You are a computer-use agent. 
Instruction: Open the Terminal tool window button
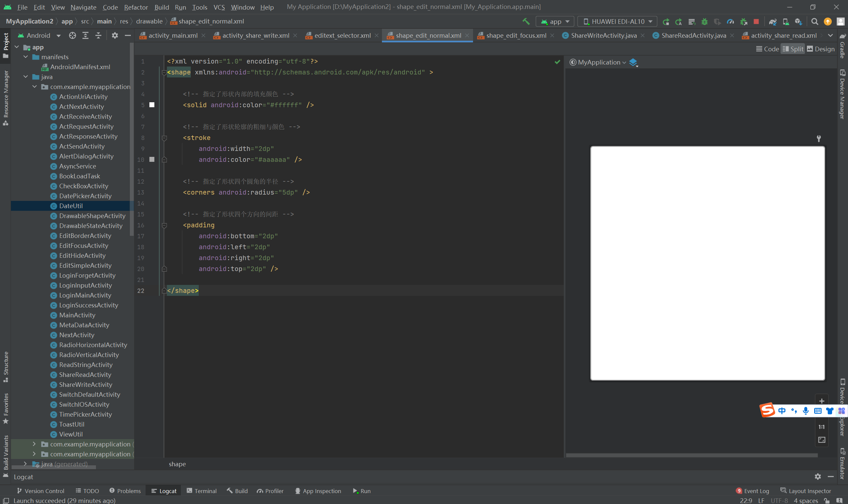pyautogui.click(x=201, y=491)
